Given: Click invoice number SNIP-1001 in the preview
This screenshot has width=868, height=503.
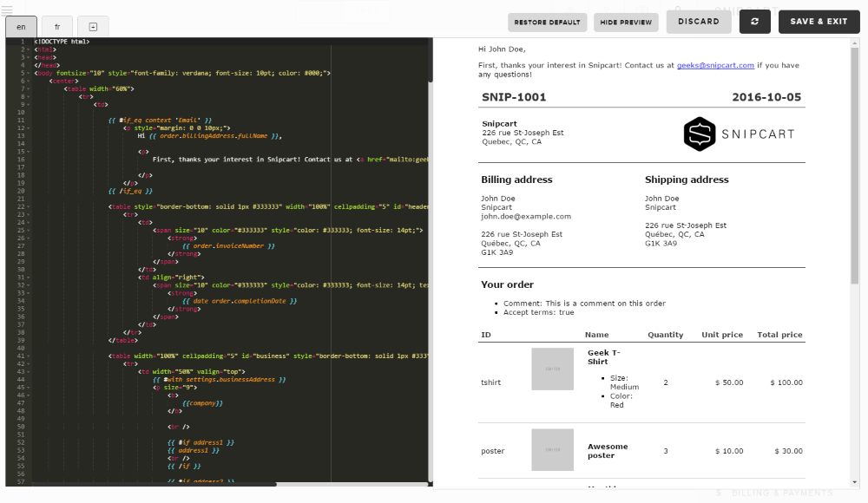Looking at the screenshot, I should tap(514, 97).
